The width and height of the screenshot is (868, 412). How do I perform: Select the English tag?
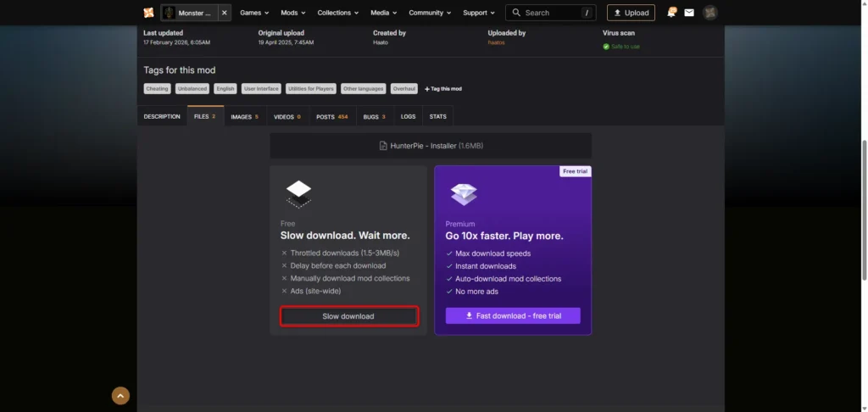(x=225, y=89)
